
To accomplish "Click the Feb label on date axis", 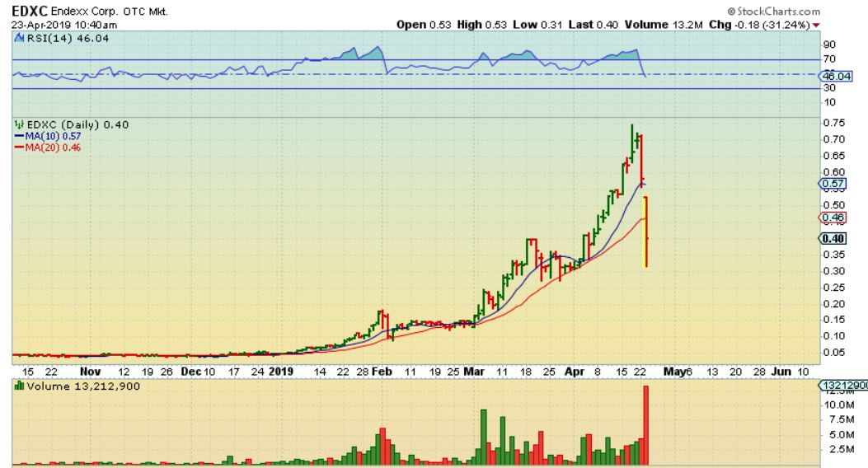I will pyautogui.click(x=382, y=372).
